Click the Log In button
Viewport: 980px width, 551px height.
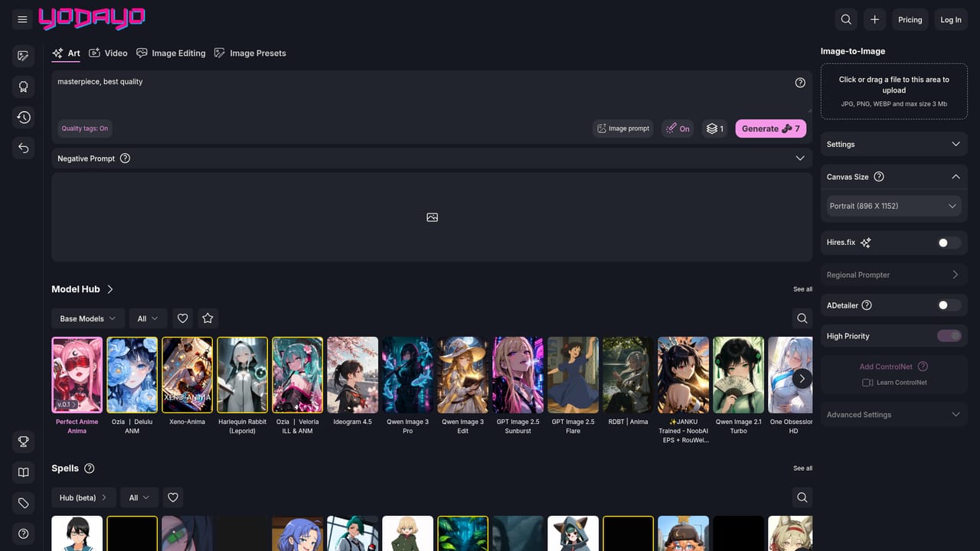pyautogui.click(x=951, y=19)
